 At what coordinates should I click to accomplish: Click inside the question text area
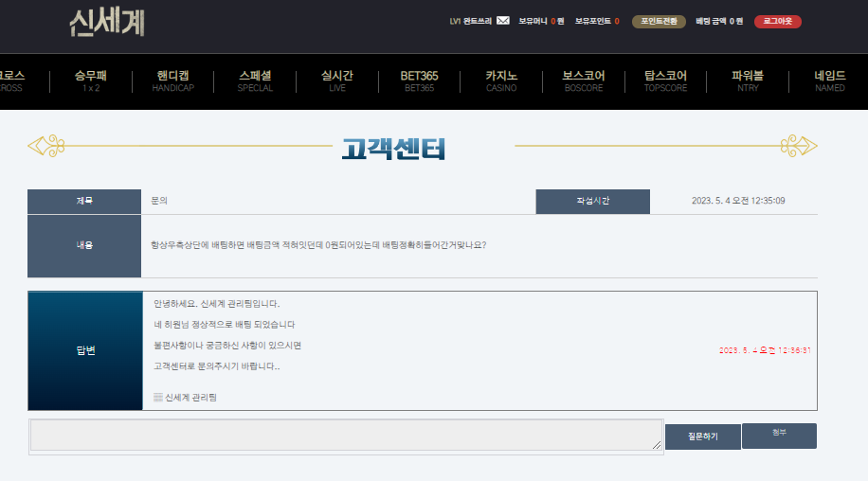[346, 435]
